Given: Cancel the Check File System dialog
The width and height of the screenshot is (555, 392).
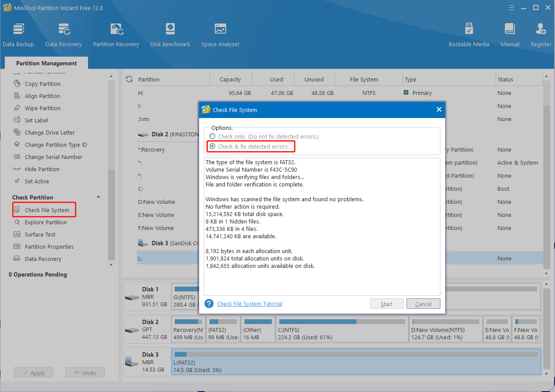Looking at the screenshot, I should pos(423,304).
